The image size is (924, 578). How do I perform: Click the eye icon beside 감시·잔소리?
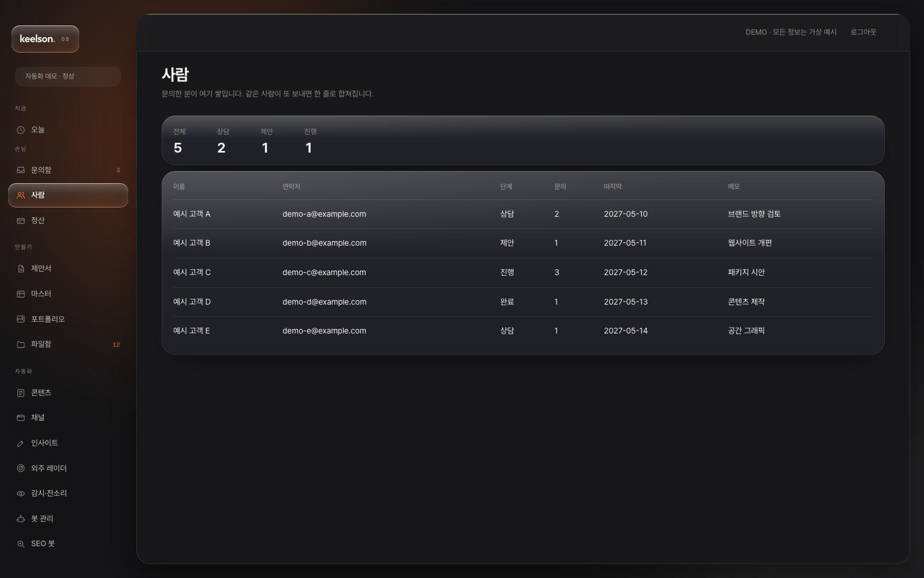21,494
